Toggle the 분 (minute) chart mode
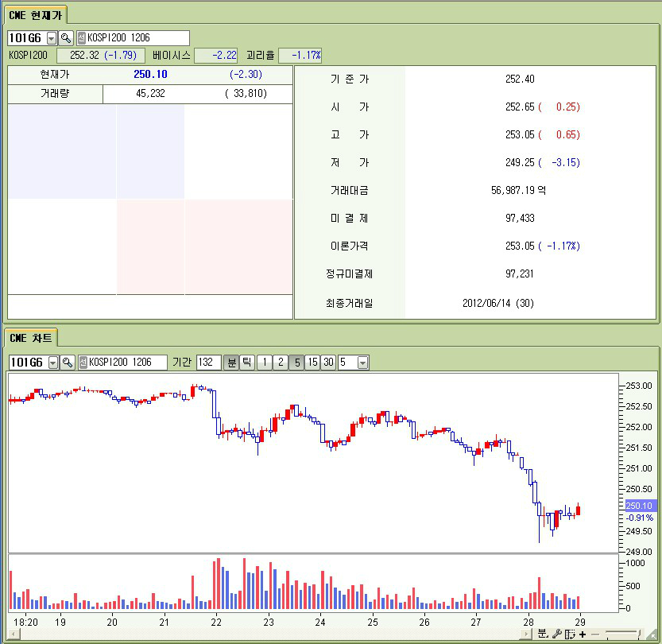662x644 pixels. point(231,363)
